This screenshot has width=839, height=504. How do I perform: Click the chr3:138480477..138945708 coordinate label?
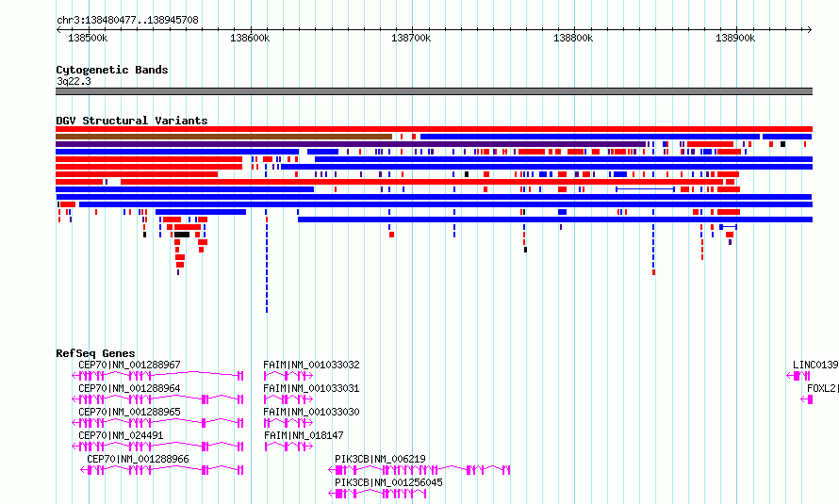tap(127, 20)
